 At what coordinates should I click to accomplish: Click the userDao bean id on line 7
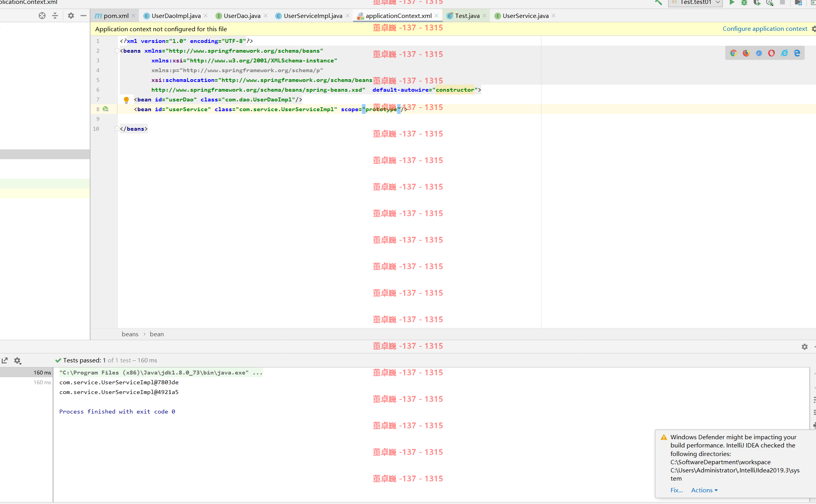(181, 99)
